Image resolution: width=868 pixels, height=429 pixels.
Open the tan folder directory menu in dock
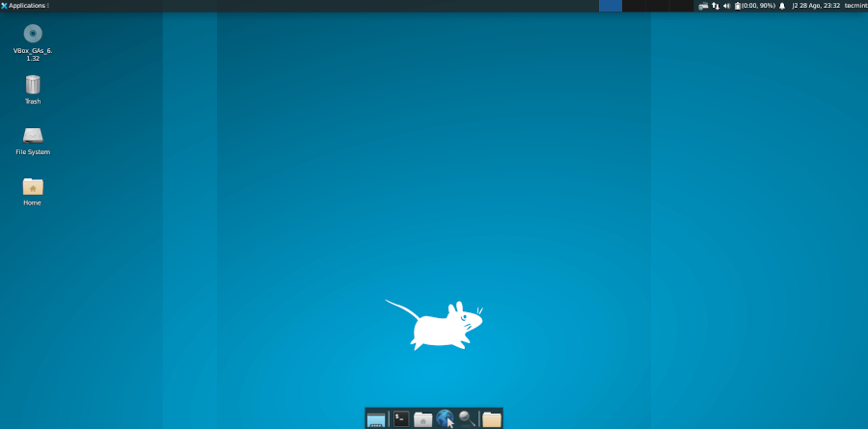[x=492, y=419]
